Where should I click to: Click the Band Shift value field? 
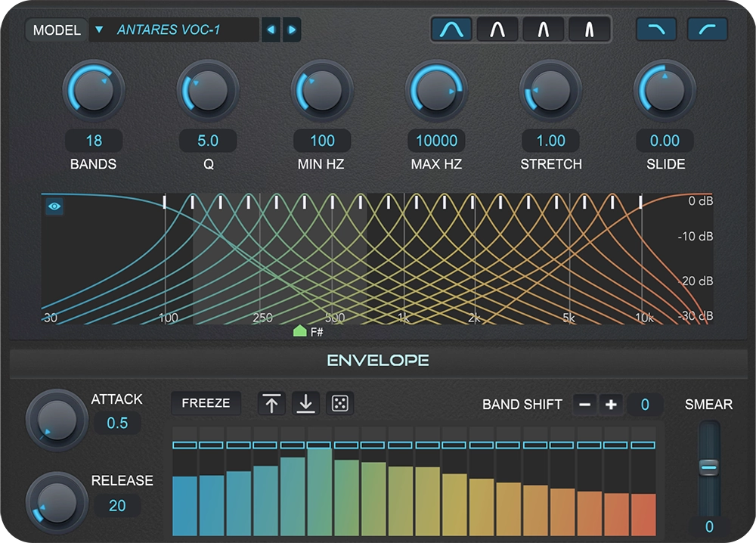coord(645,405)
